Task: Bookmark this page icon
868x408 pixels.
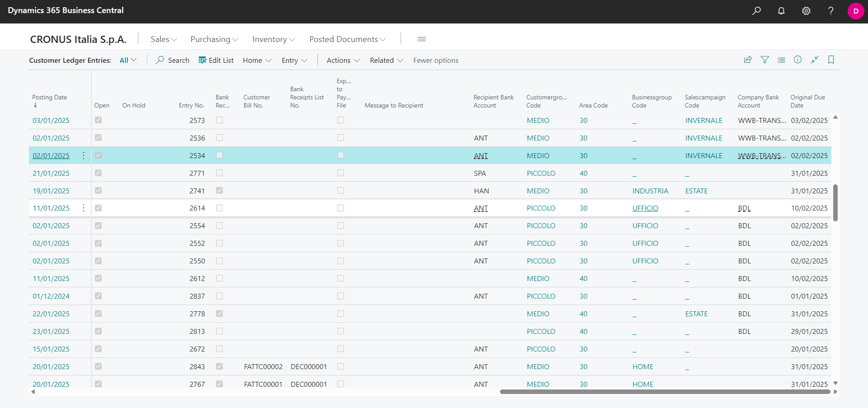Action: click(831, 60)
